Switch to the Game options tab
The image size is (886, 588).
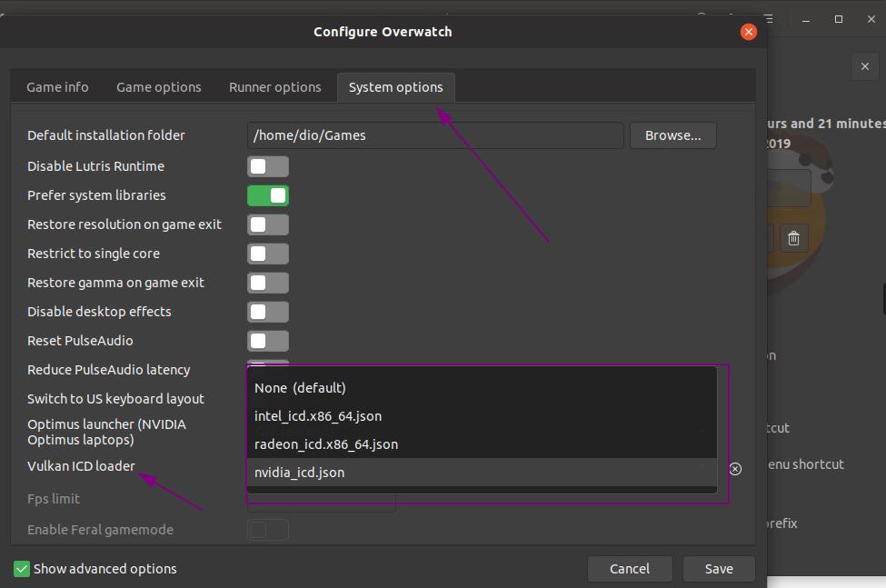tap(158, 86)
